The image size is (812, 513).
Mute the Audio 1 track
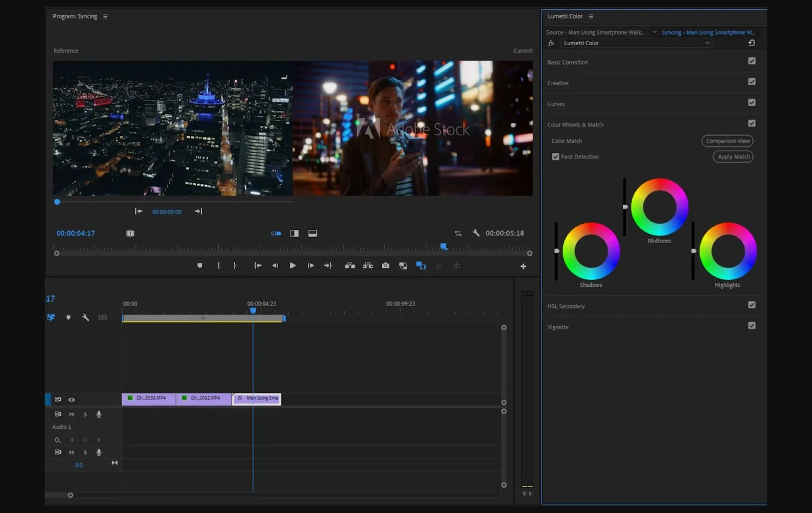tap(71, 414)
